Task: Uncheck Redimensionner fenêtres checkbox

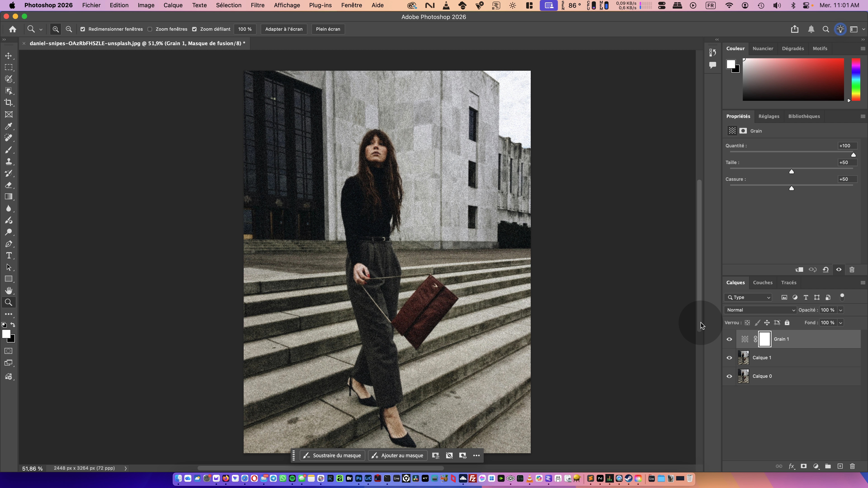Action: [83, 29]
